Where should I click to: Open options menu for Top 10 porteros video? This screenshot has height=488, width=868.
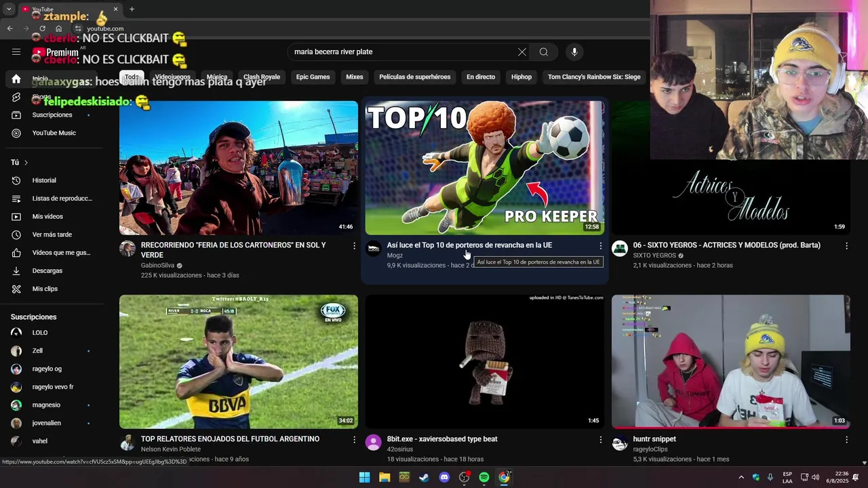pyautogui.click(x=600, y=246)
